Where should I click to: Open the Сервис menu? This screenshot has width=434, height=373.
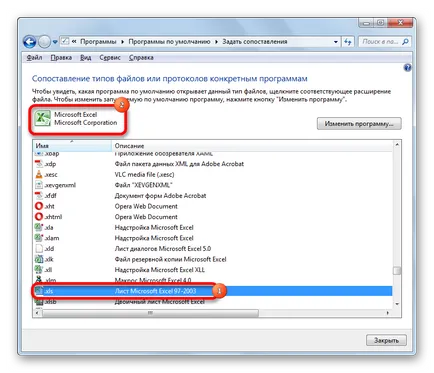[x=110, y=58]
